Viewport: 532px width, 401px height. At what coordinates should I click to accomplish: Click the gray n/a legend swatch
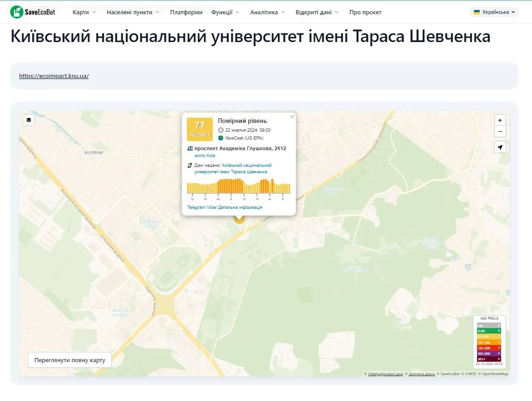pyautogui.click(x=489, y=325)
